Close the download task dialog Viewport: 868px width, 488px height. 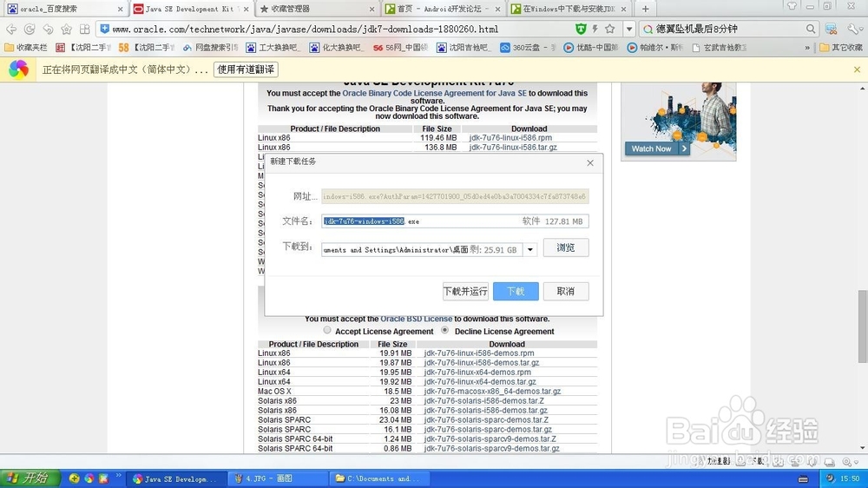pyautogui.click(x=590, y=163)
